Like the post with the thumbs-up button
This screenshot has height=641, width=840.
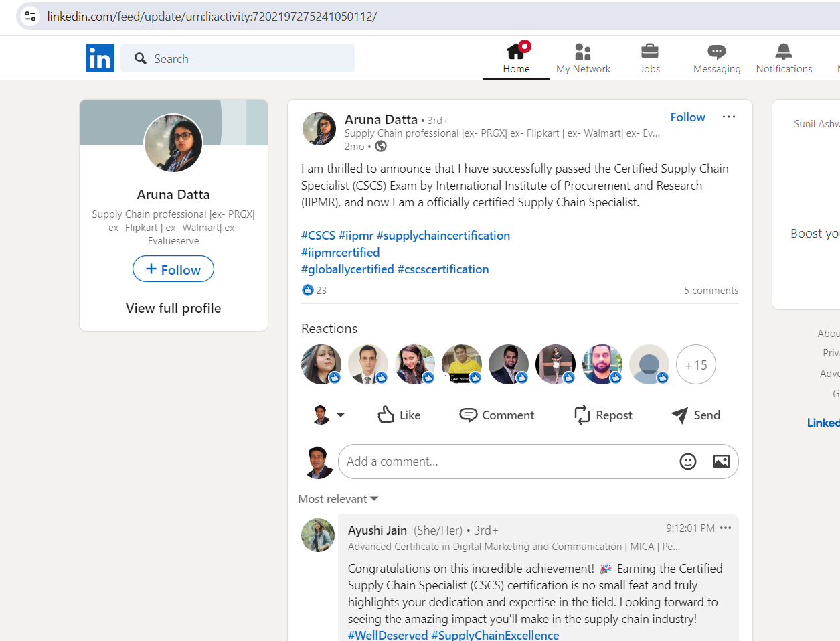399,415
